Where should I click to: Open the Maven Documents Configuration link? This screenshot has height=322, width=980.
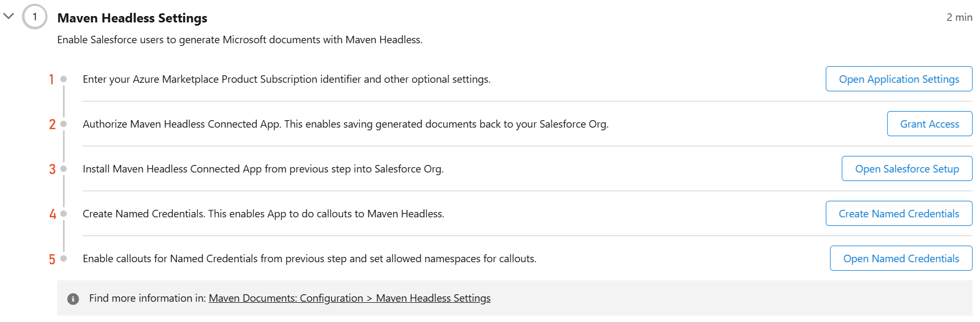click(x=350, y=299)
